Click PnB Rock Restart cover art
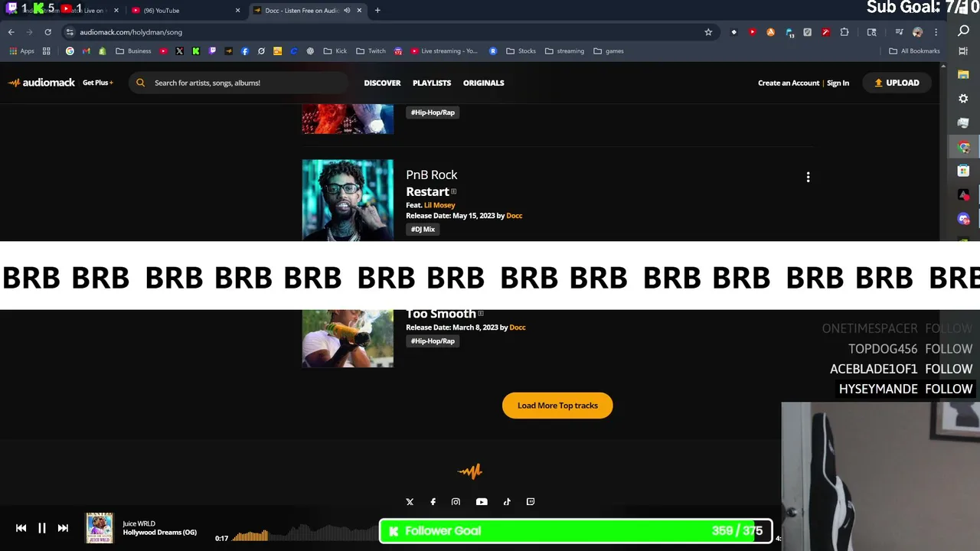The width and height of the screenshot is (980, 551). pyautogui.click(x=348, y=201)
